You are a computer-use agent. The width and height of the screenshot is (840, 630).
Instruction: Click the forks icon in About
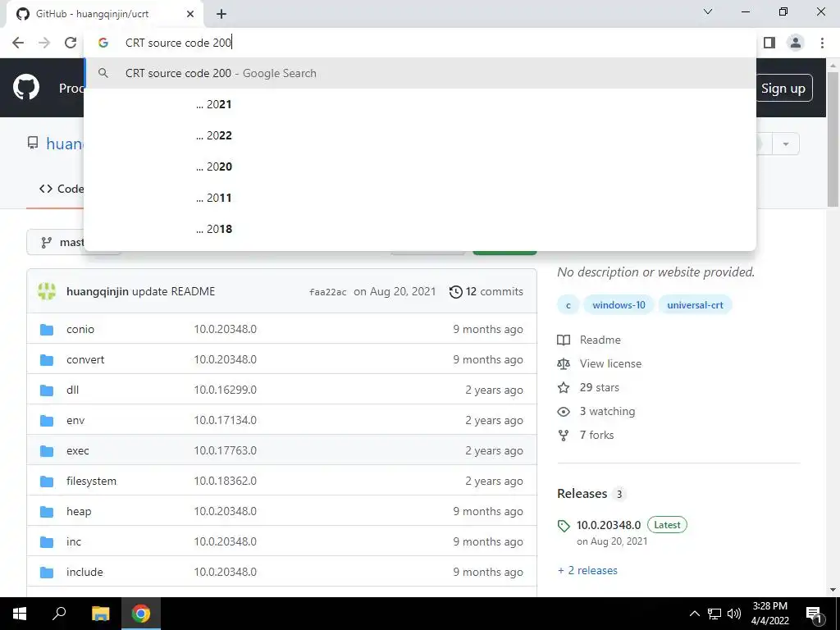click(x=564, y=436)
